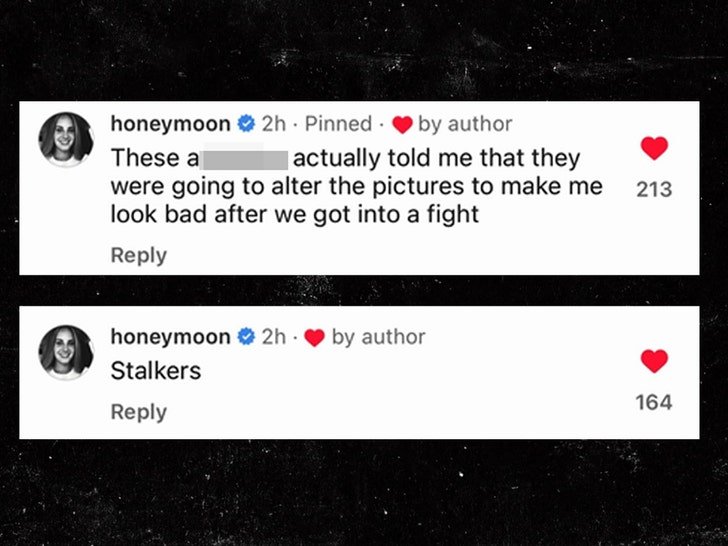Viewport: 728px width, 546px height.
Task: View the 213 likes count list
Action: (654, 189)
